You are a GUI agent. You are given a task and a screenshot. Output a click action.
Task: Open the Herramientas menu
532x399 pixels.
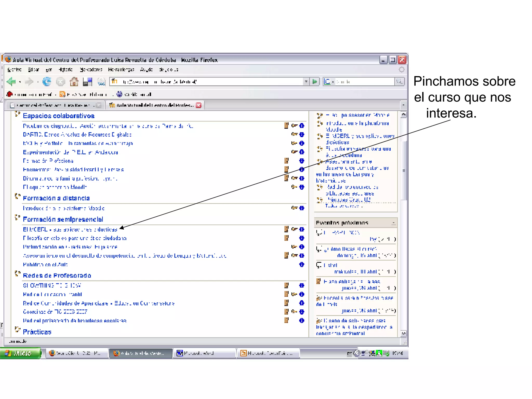point(121,70)
